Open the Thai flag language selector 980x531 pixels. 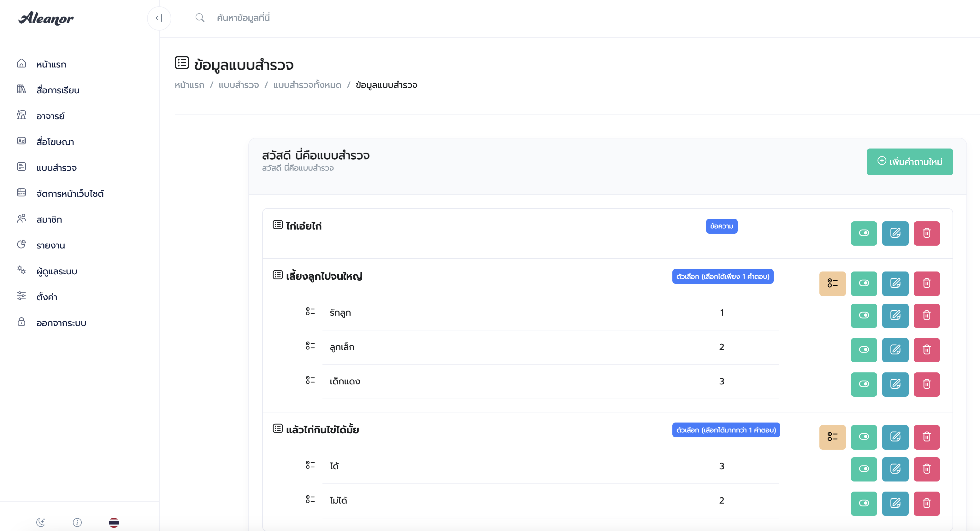pos(114,522)
